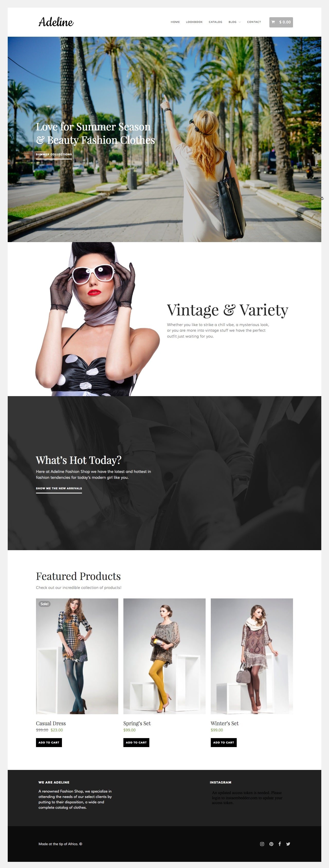The height and width of the screenshot is (868, 329).
Task: Click Show Me The New Arrivals
Action: click(x=59, y=489)
